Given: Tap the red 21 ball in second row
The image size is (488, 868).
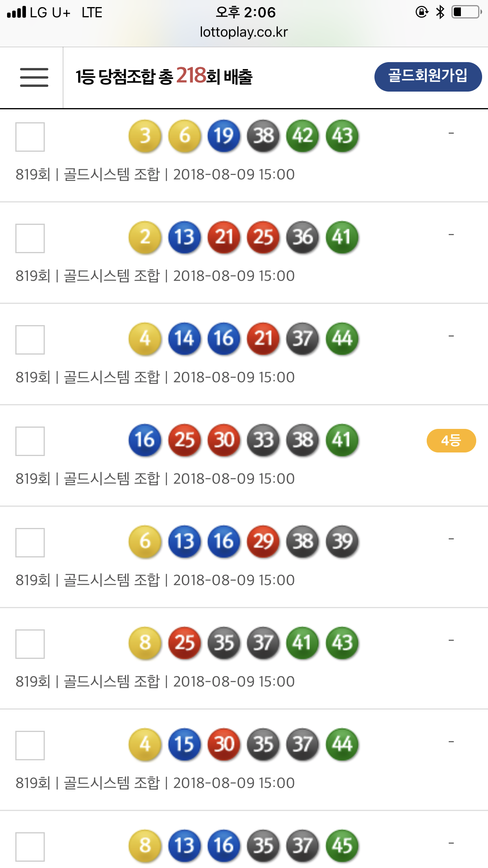Looking at the screenshot, I should (224, 237).
